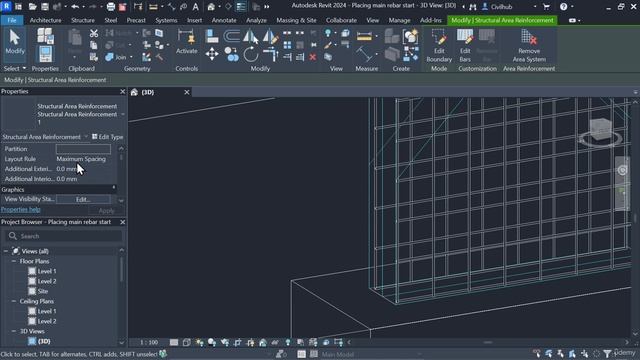Click the Properties palette icon in ribbon
This screenshot has width=640, height=360.
[x=45, y=53]
